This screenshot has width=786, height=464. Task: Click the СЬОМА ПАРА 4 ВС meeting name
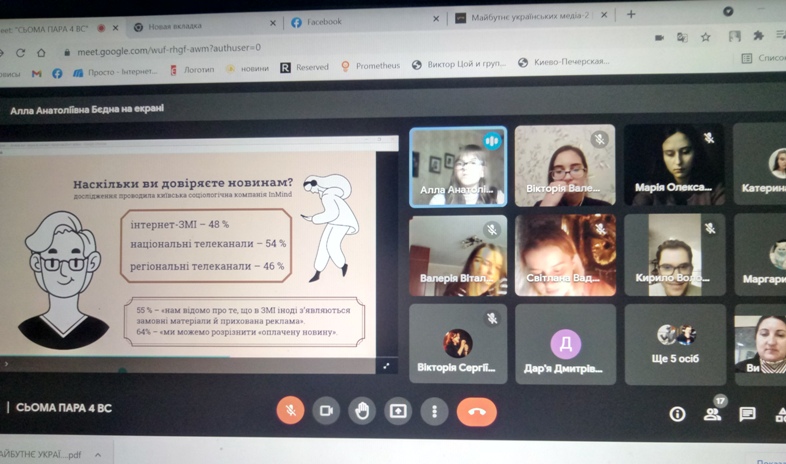pyautogui.click(x=64, y=408)
